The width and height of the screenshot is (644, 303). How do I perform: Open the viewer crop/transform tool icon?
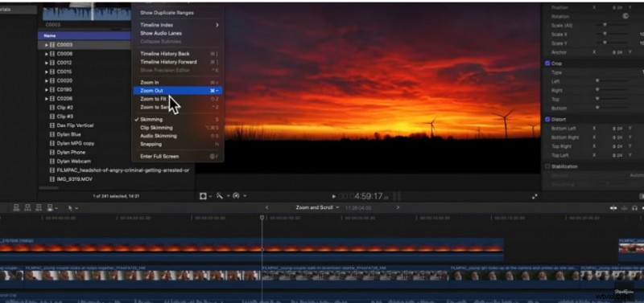[x=204, y=196]
